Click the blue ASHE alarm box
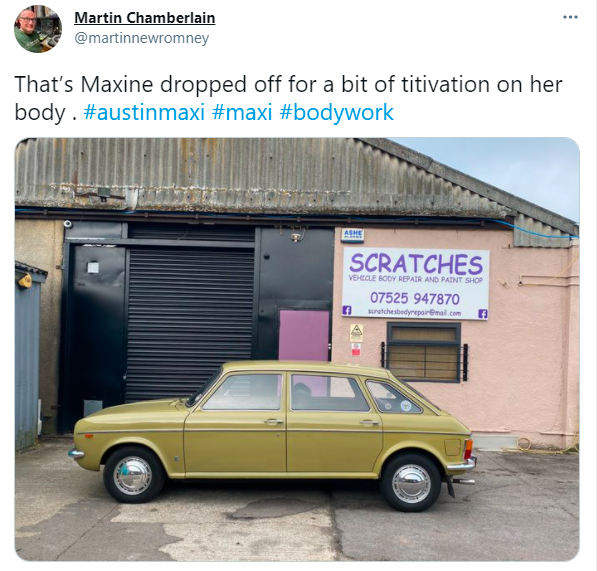 click(x=353, y=234)
